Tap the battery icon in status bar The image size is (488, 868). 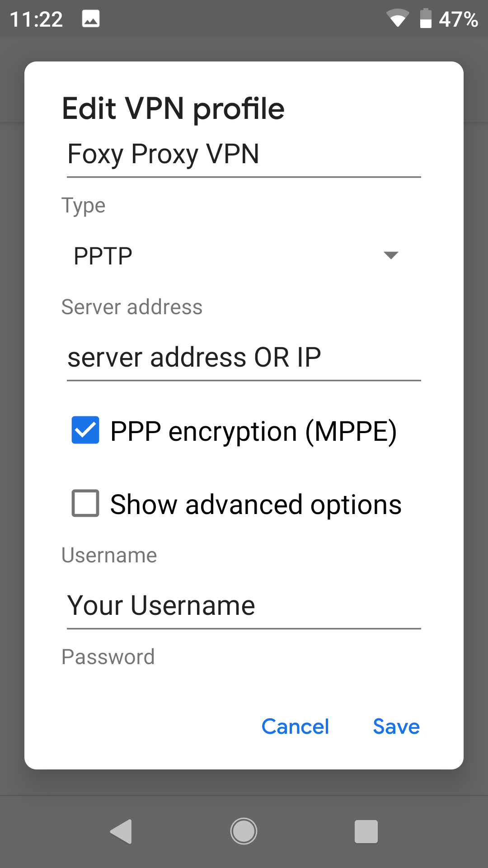pyautogui.click(x=426, y=19)
